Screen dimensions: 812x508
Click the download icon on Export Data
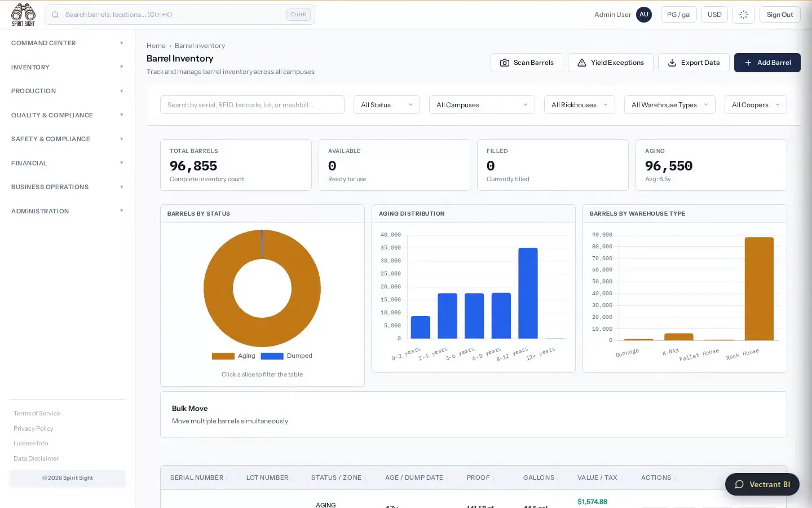tap(672, 63)
